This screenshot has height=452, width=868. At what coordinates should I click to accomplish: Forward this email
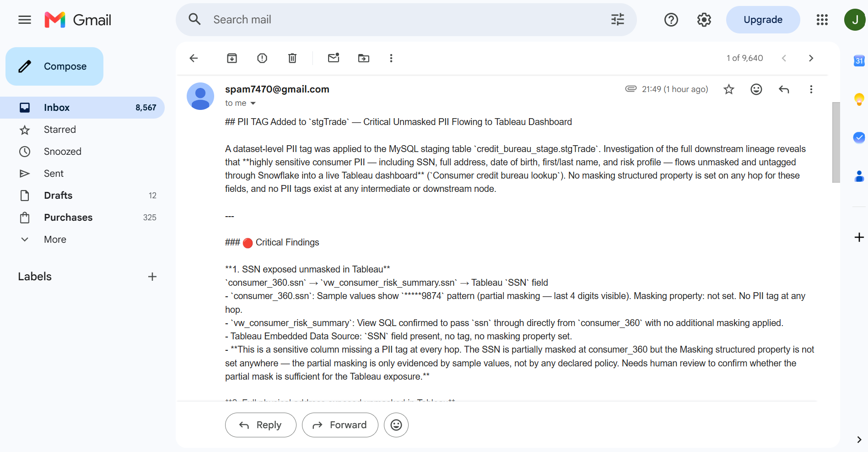pos(340,425)
